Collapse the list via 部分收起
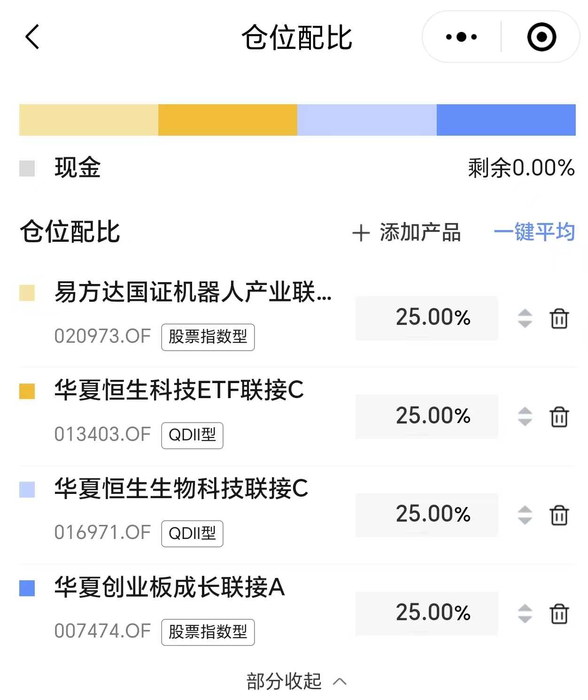588x700 pixels. [297, 681]
